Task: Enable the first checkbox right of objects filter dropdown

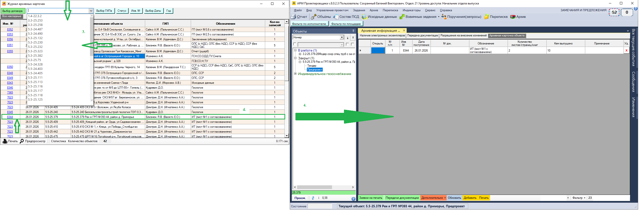Action: (347, 44)
